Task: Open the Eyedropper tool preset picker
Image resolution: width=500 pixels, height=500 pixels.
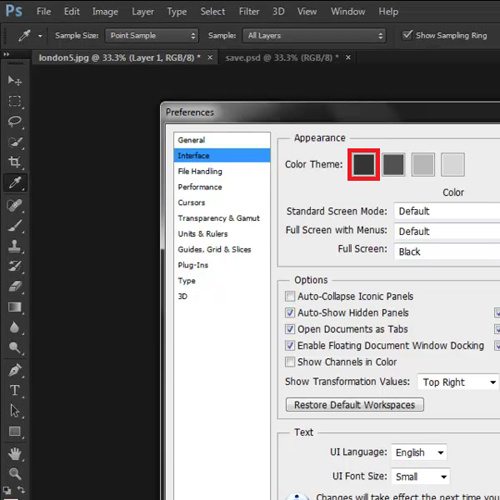Action: 40,36
